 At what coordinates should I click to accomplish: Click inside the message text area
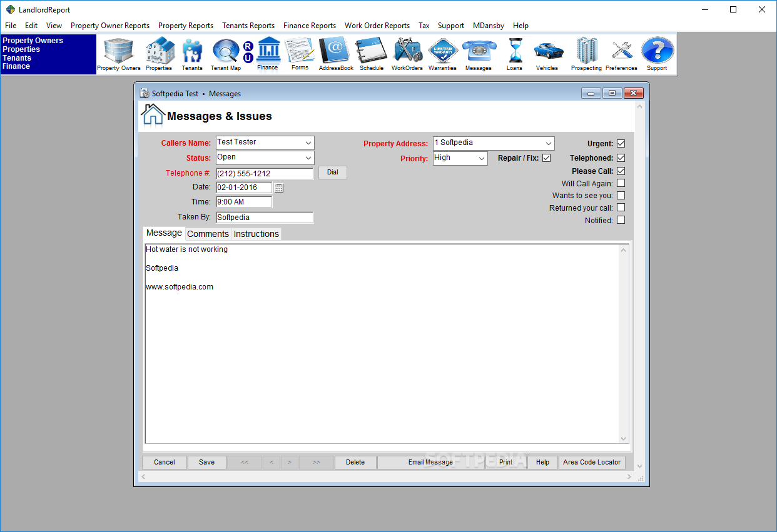[x=382, y=344]
